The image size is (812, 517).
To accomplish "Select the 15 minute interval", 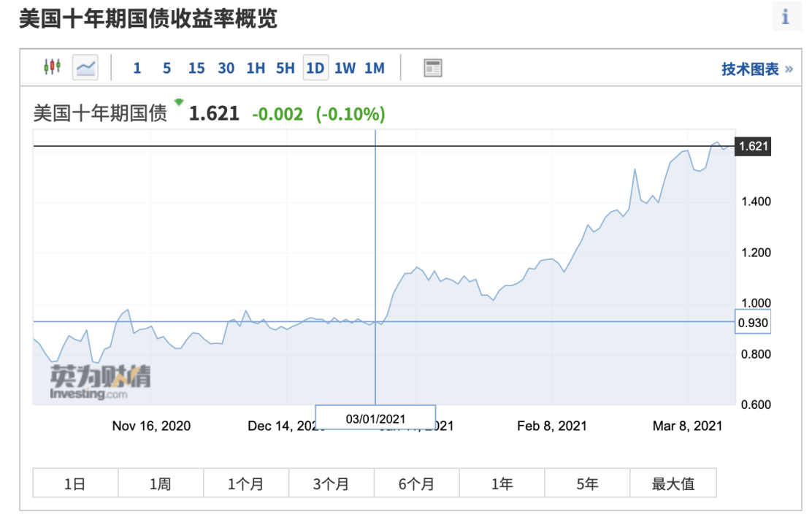I will coord(196,68).
